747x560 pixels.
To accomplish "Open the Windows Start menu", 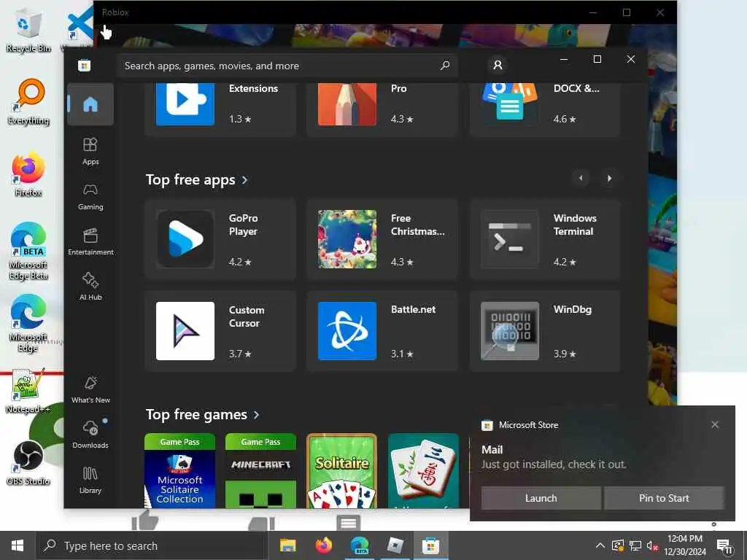I will tap(18, 545).
